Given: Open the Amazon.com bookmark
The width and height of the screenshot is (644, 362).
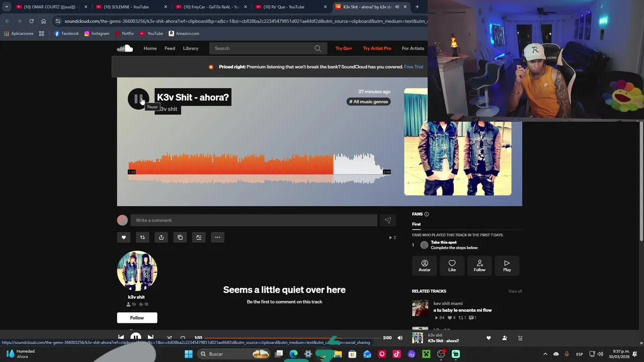Looking at the screenshot, I should [184, 33].
